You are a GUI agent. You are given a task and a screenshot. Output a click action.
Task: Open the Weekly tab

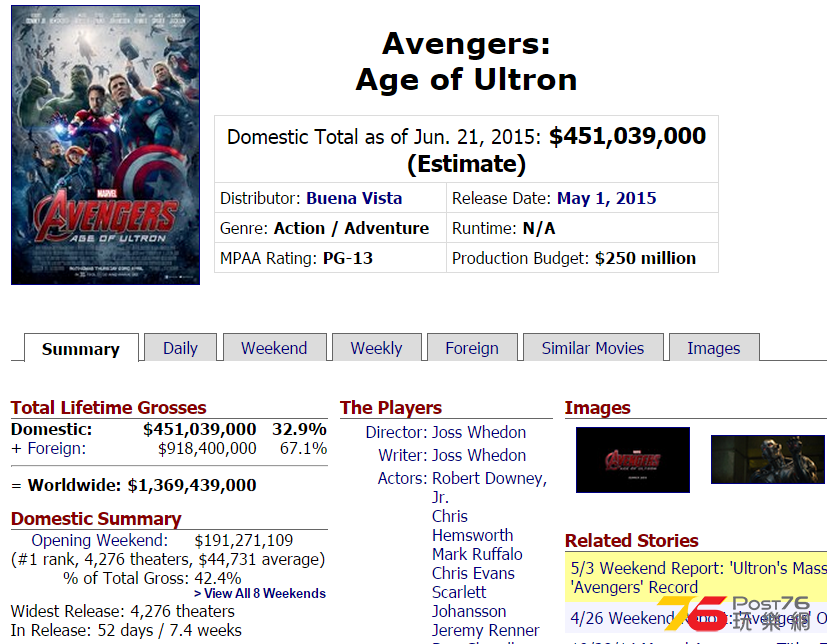(377, 348)
